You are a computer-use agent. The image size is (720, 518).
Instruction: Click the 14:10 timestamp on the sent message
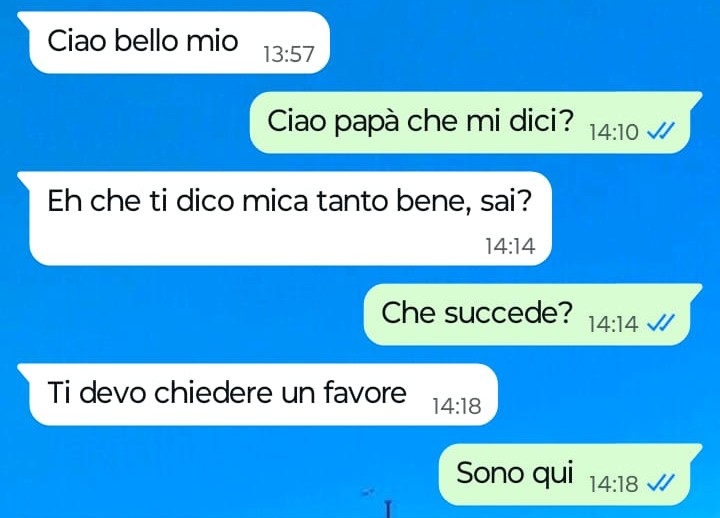pos(614,133)
